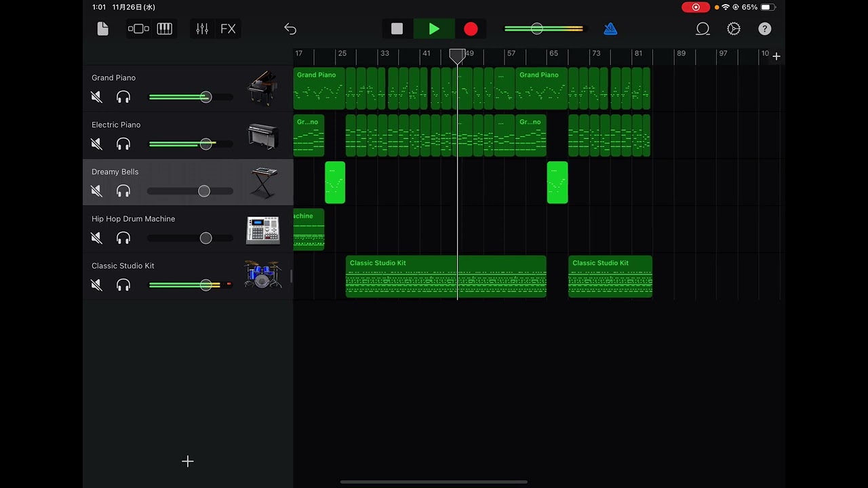
Task: Select the Electric Piano instrument icon
Action: click(262, 136)
